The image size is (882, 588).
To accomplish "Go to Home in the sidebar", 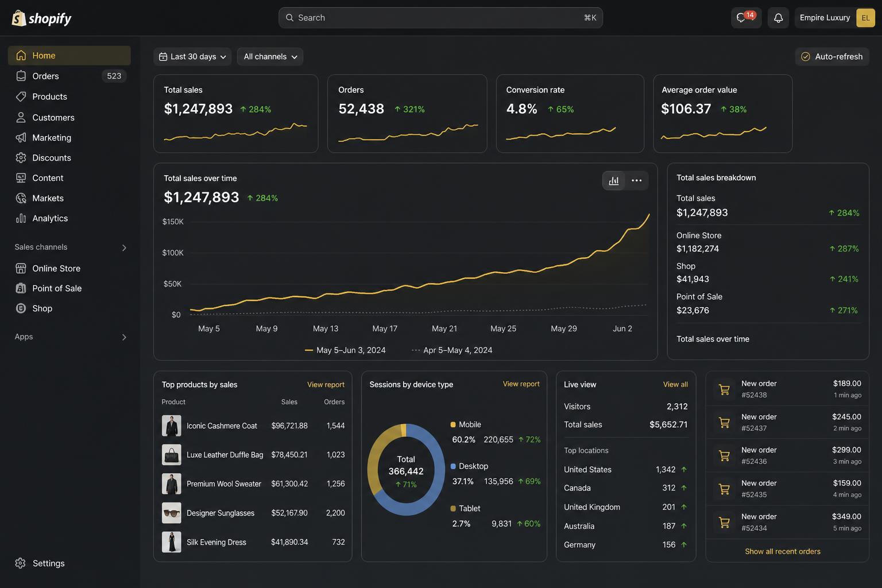I will [69, 56].
